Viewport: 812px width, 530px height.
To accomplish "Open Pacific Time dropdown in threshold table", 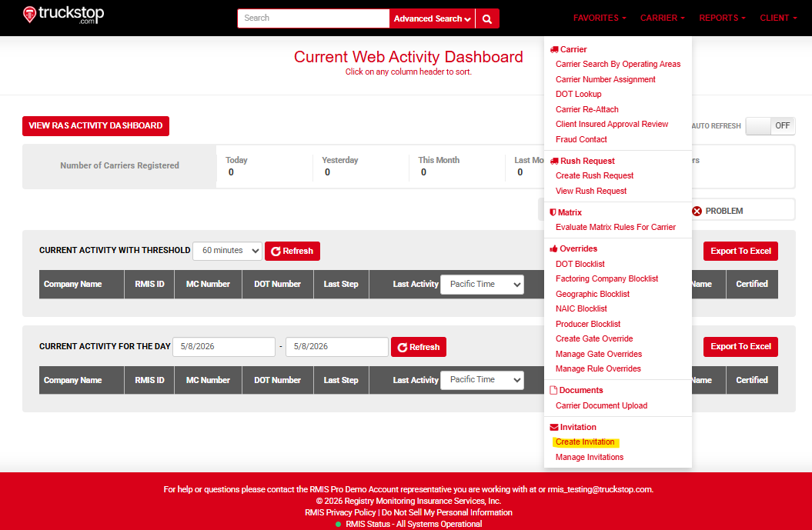I will coord(482,284).
